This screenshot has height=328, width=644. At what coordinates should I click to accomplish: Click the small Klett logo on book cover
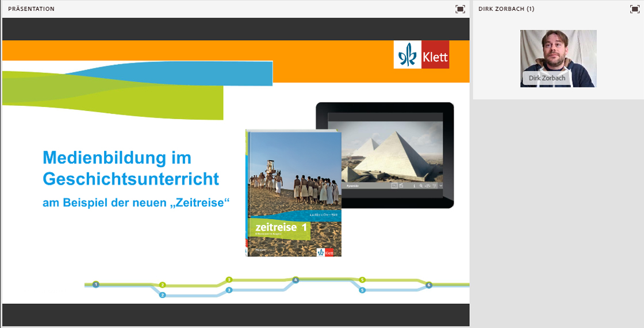(x=325, y=253)
